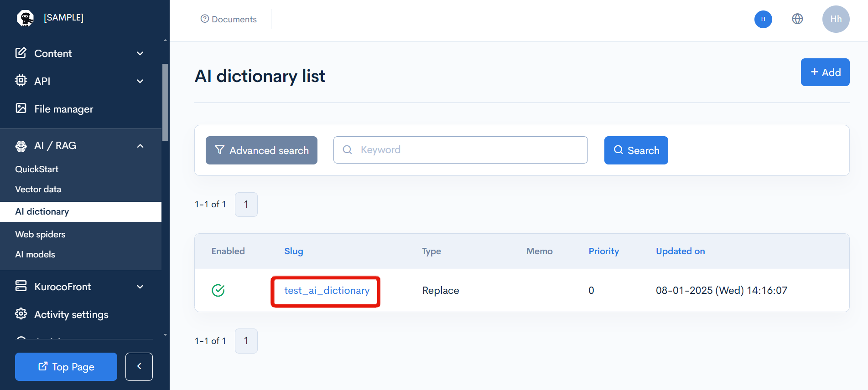This screenshot has width=868, height=390.
Task: Click the Advanced search filter button
Action: 261,150
